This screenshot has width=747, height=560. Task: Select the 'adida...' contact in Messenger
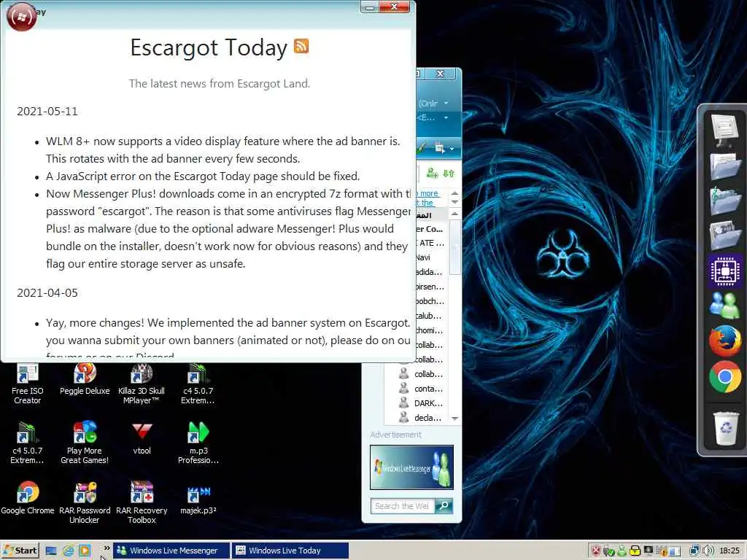point(429,272)
